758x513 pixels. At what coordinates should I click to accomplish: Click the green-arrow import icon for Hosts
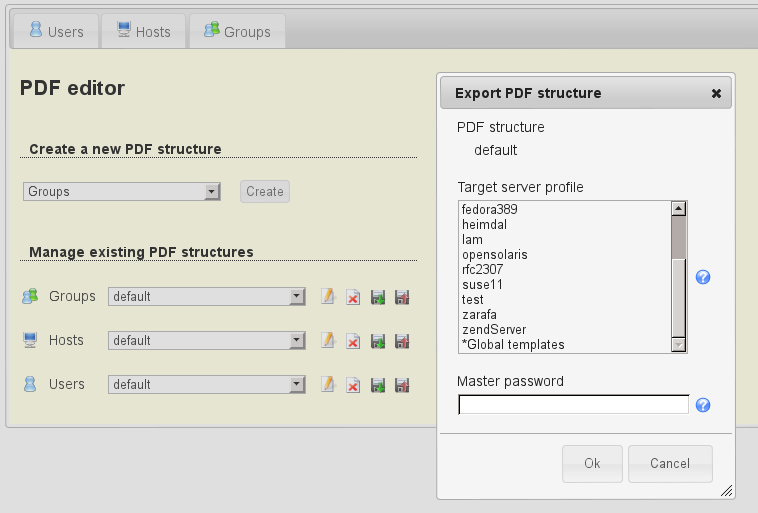[378, 341]
